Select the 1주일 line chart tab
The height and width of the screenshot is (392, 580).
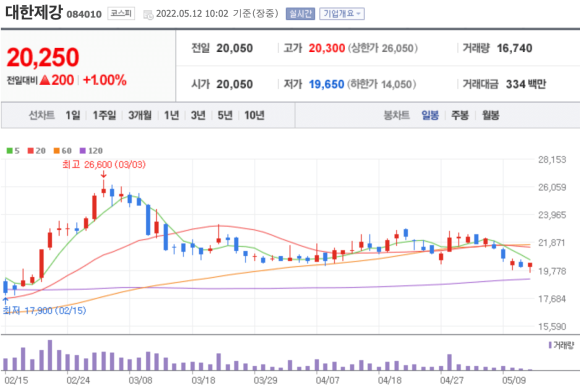pos(104,115)
